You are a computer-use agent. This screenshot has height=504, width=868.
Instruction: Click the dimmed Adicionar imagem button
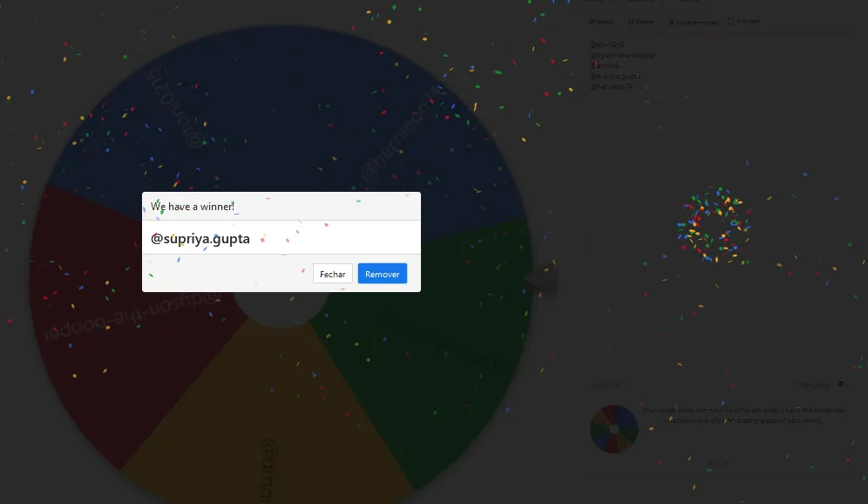point(693,22)
